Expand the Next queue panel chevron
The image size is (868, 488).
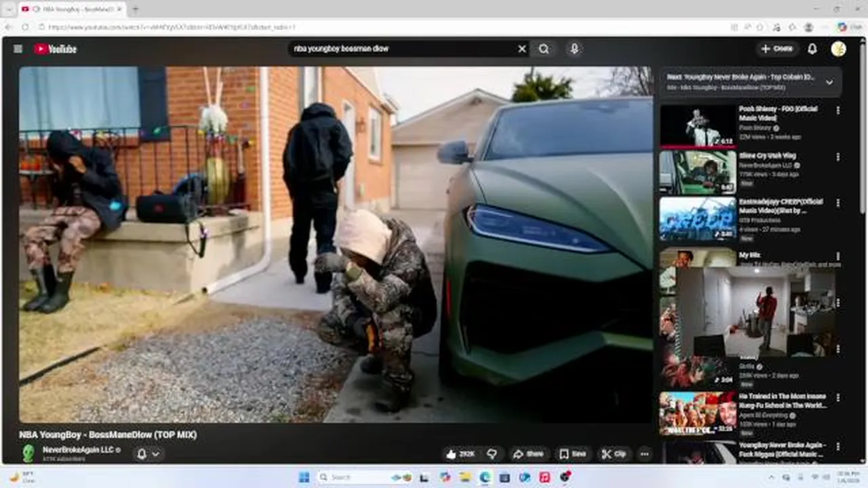point(829,82)
